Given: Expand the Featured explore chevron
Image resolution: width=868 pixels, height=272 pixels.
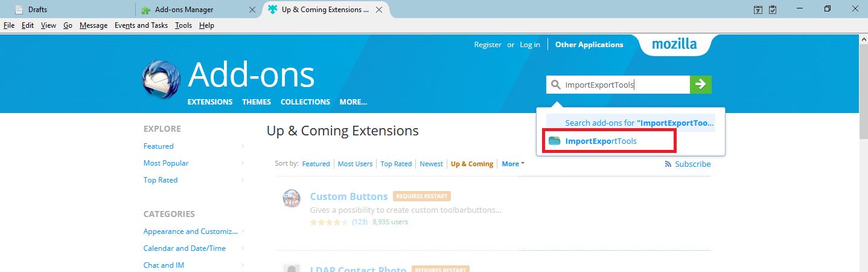Looking at the screenshot, I should click(x=243, y=146).
